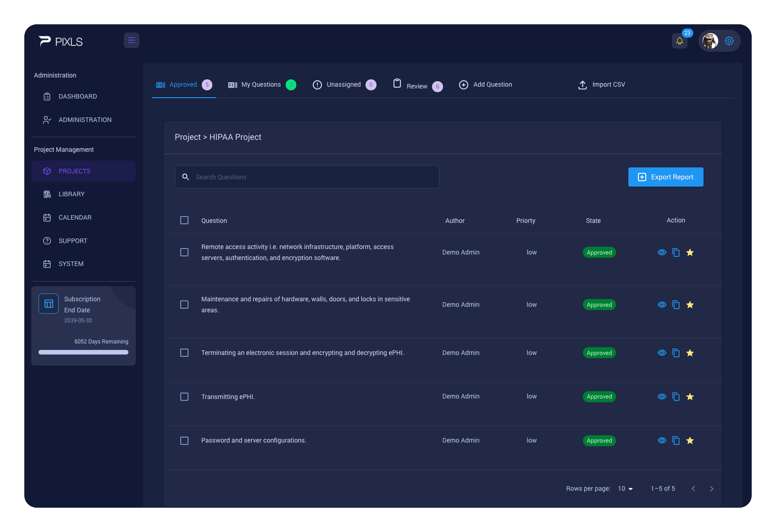Click the Transmitting ePHI question text
The width and height of the screenshot is (776, 532).
click(x=228, y=397)
